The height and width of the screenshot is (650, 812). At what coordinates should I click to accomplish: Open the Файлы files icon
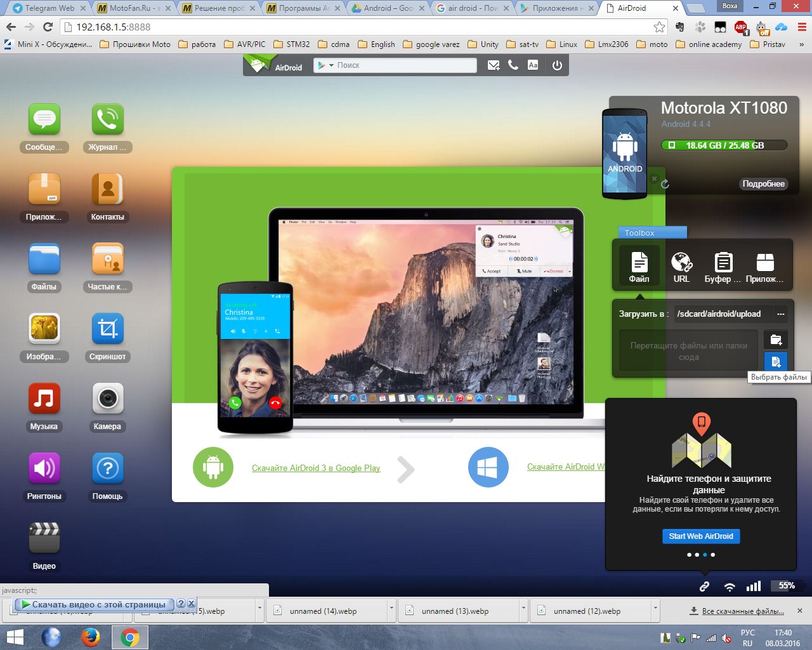click(x=44, y=260)
